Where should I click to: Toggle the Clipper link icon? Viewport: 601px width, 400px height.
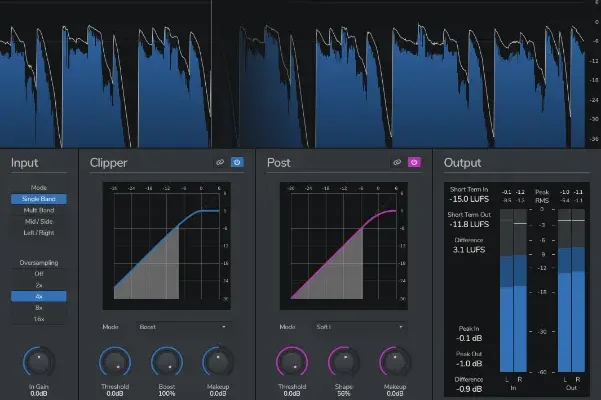219,162
